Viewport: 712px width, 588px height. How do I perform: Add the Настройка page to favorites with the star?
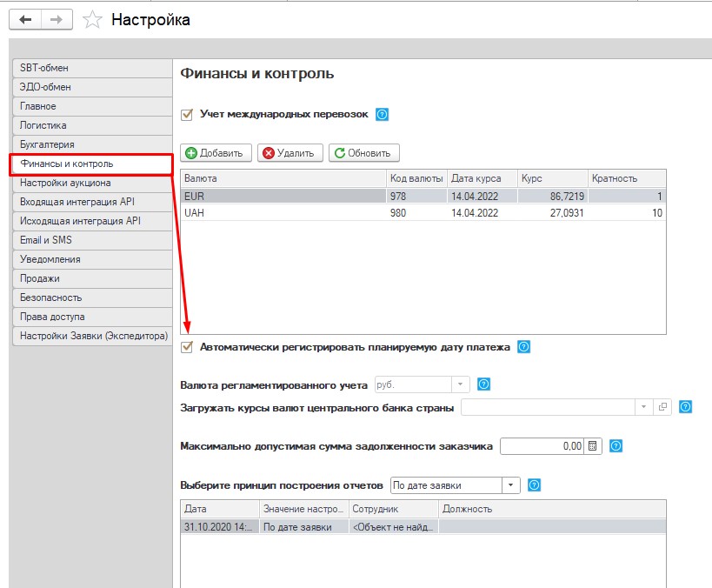92,20
